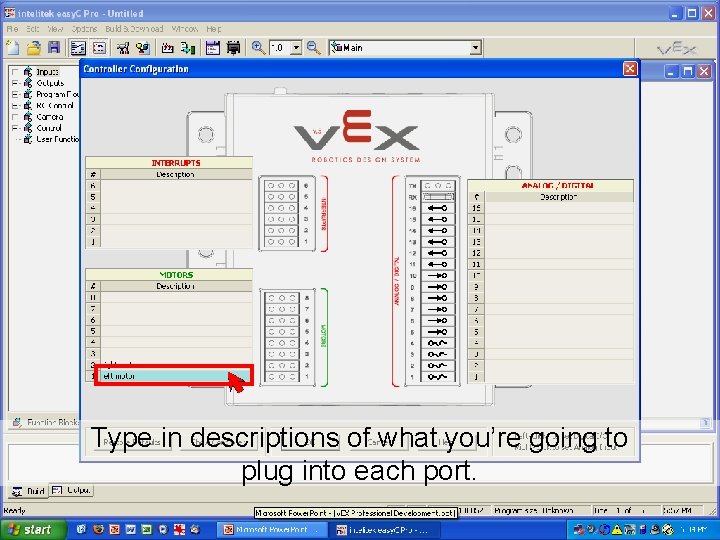The width and height of the screenshot is (720, 540).
Task: Select Inputs in the function tree
Action: (x=47, y=72)
